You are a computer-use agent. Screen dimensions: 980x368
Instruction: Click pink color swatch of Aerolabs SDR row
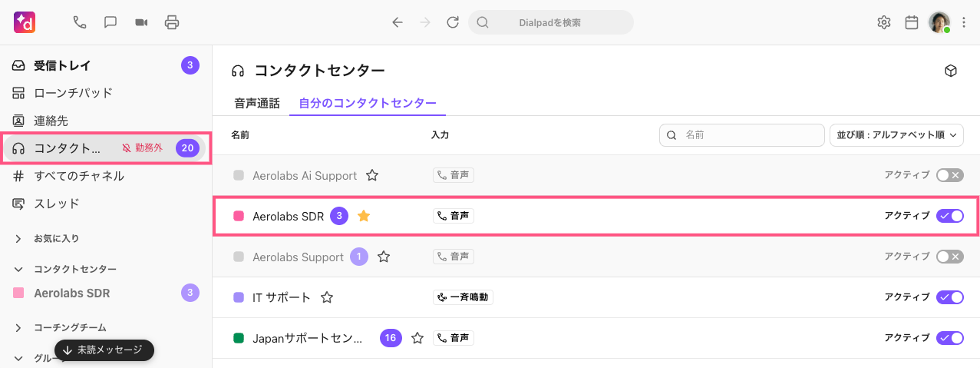pos(239,217)
